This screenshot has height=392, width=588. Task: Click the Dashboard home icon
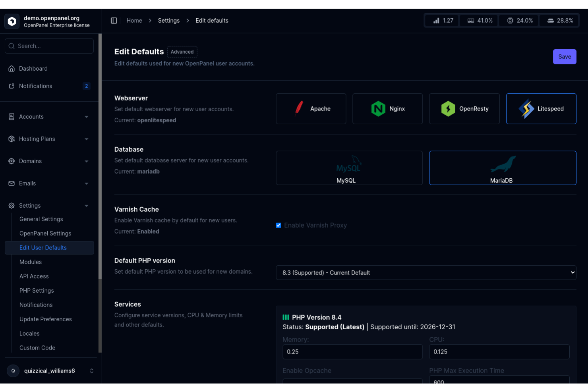click(x=12, y=69)
